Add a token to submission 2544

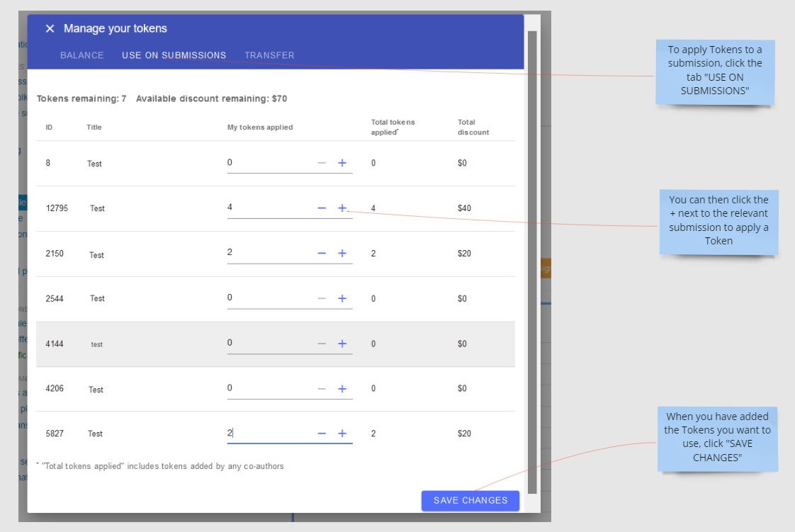tap(342, 299)
